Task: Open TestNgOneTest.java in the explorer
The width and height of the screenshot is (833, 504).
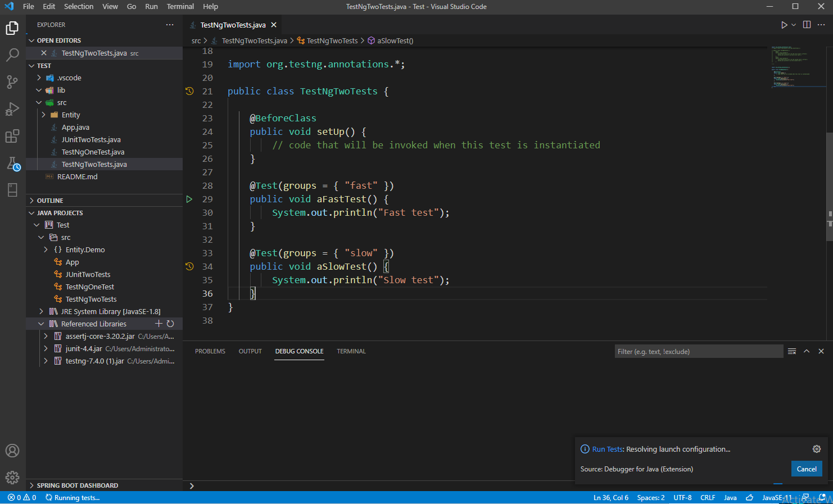Action: [93, 152]
